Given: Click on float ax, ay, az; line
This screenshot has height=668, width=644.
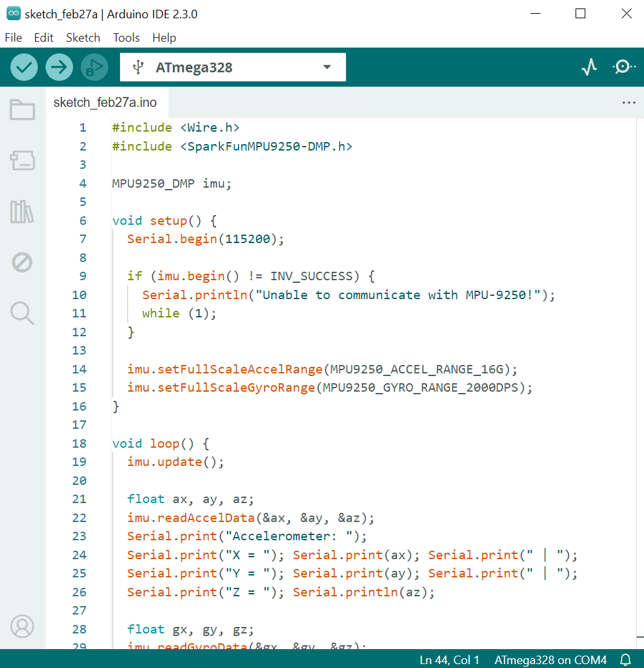Looking at the screenshot, I should click(190, 499).
